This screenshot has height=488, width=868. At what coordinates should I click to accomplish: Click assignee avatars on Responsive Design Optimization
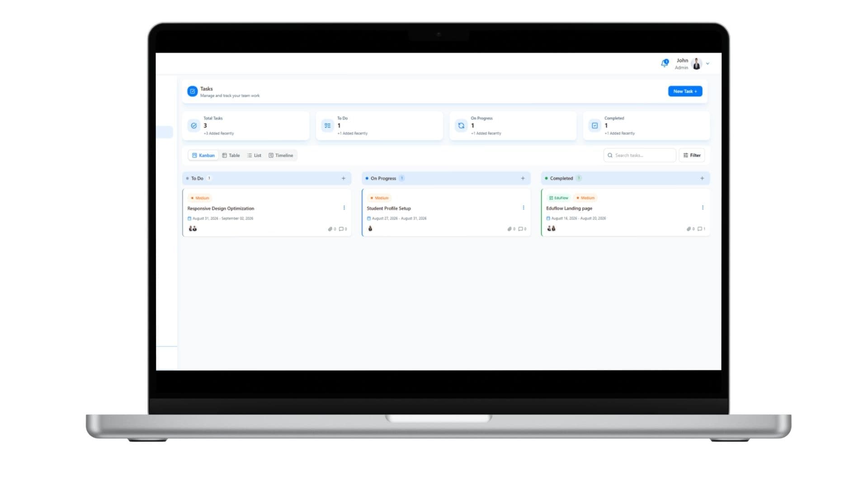click(193, 229)
